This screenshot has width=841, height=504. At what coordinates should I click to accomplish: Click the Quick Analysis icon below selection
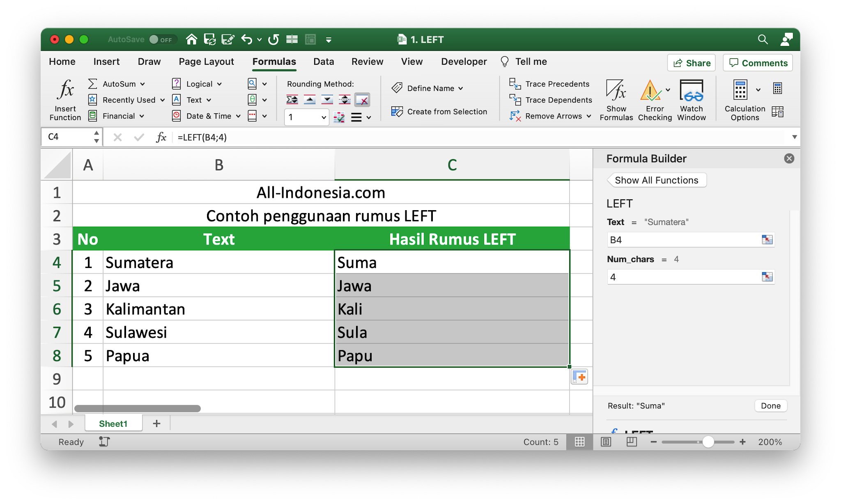(x=579, y=376)
